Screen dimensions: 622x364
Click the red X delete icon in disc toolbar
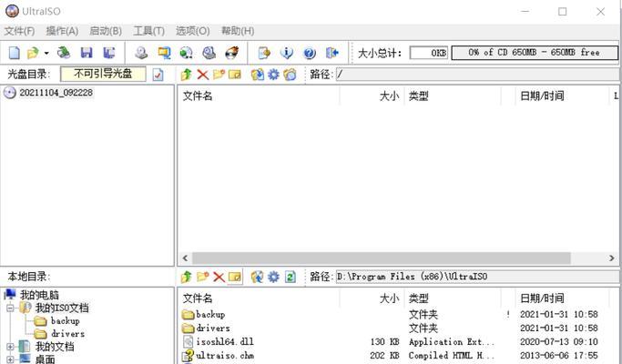tap(203, 74)
